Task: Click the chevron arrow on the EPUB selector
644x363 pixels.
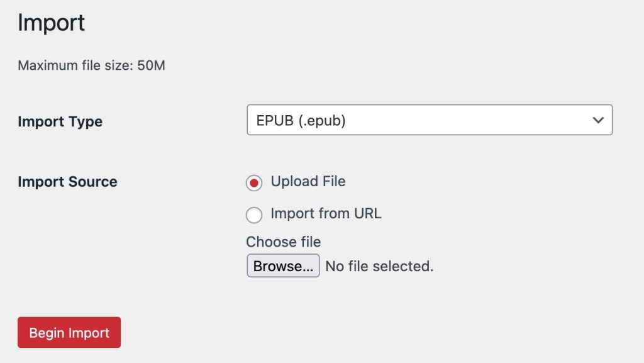Action: point(598,120)
